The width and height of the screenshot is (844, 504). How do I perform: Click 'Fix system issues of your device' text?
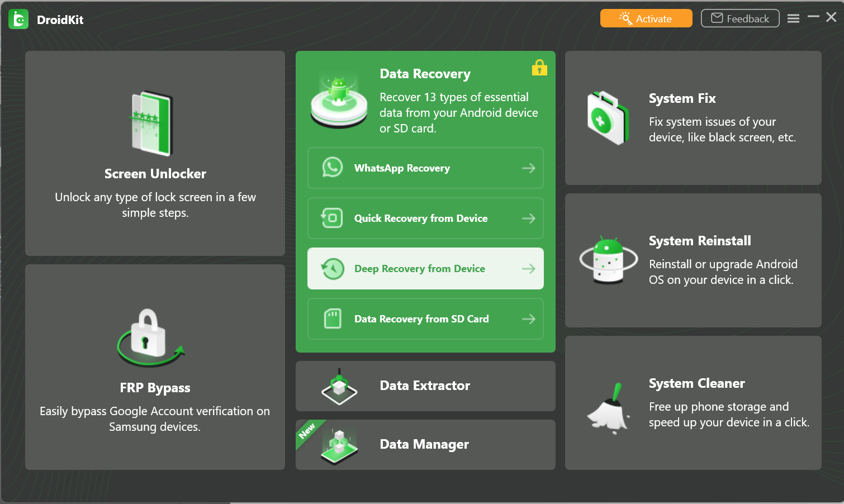tap(722, 130)
